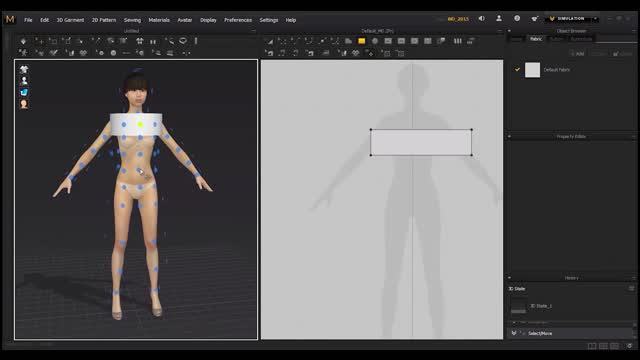Click the settings icon at status bar end
640x360 pixels.
(x=629, y=346)
